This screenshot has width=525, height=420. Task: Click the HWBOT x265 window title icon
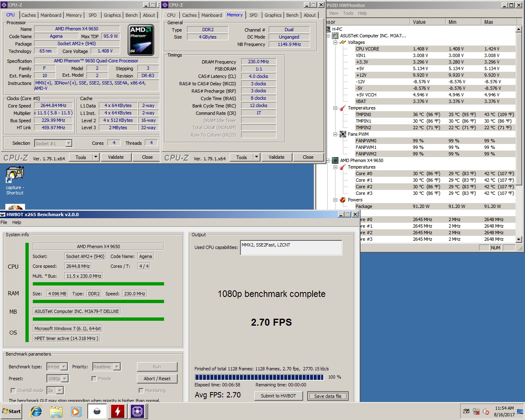click(x=3, y=215)
